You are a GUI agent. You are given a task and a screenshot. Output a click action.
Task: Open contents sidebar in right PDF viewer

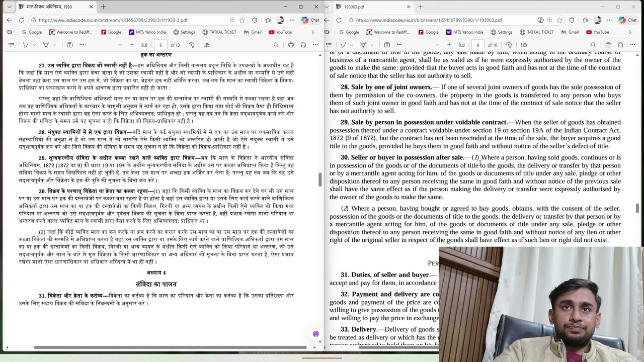click(329, 45)
